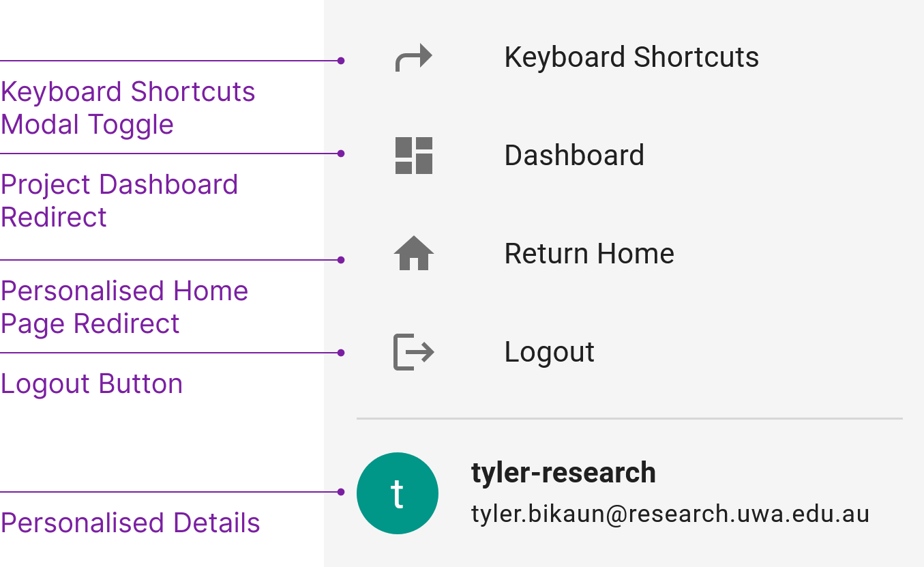Viewport: 924px width, 567px height.
Task: Click the sign-out door icon
Action: coord(413,351)
